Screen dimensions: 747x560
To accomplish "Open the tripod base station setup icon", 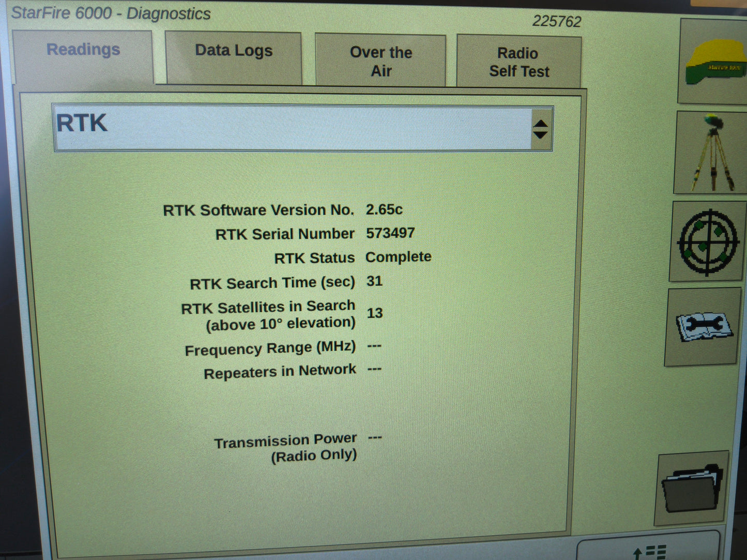I will tap(711, 152).
